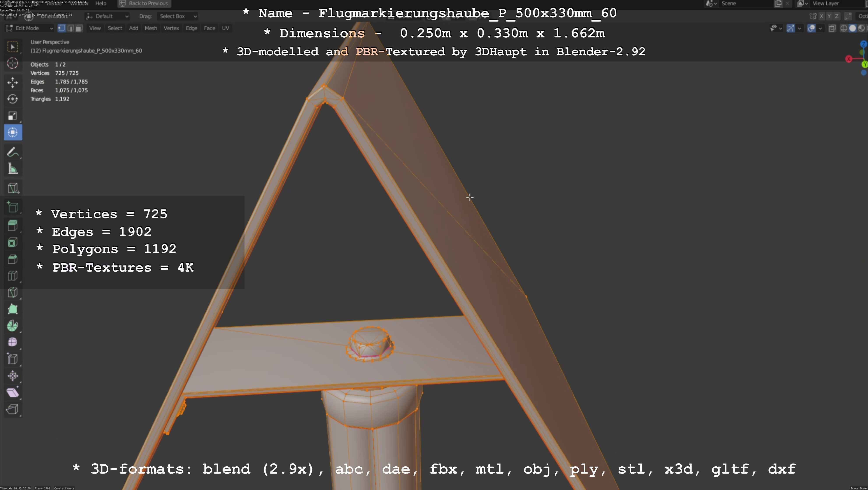This screenshot has height=490, width=868.
Task: Enable face select mode
Action: [x=79, y=28]
